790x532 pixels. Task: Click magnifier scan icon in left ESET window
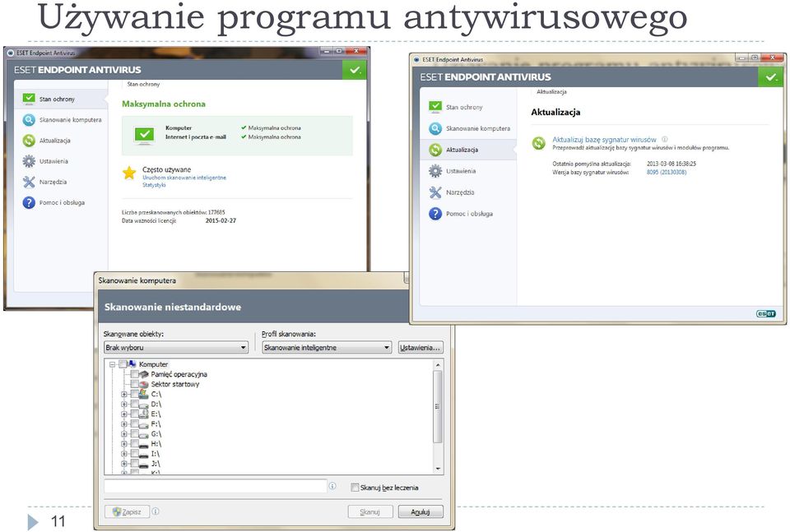(29, 120)
